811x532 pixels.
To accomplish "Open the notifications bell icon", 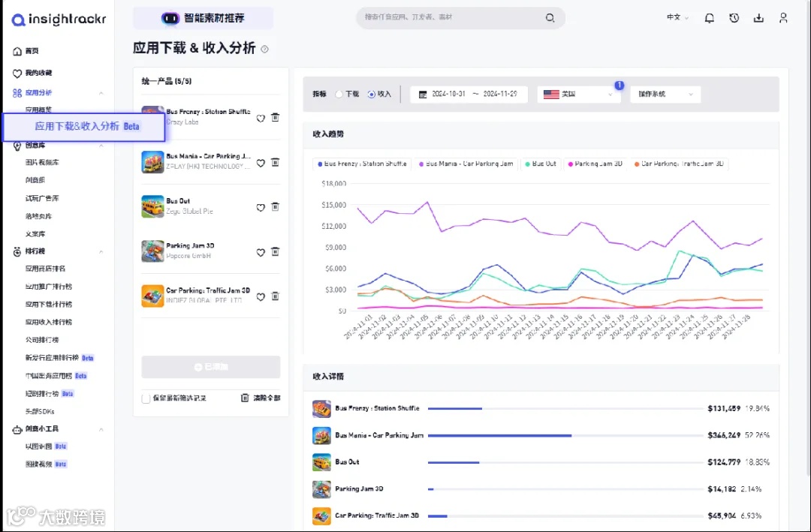I will point(709,18).
